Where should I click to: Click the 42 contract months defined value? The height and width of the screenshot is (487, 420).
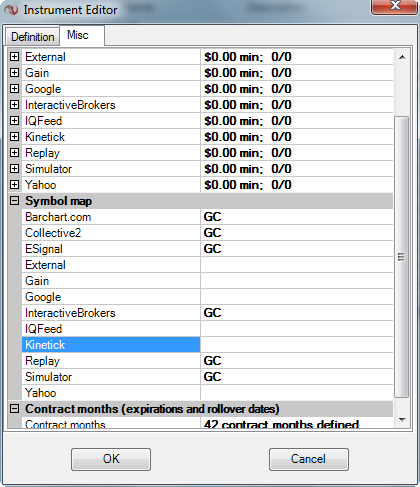click(297, 423)
